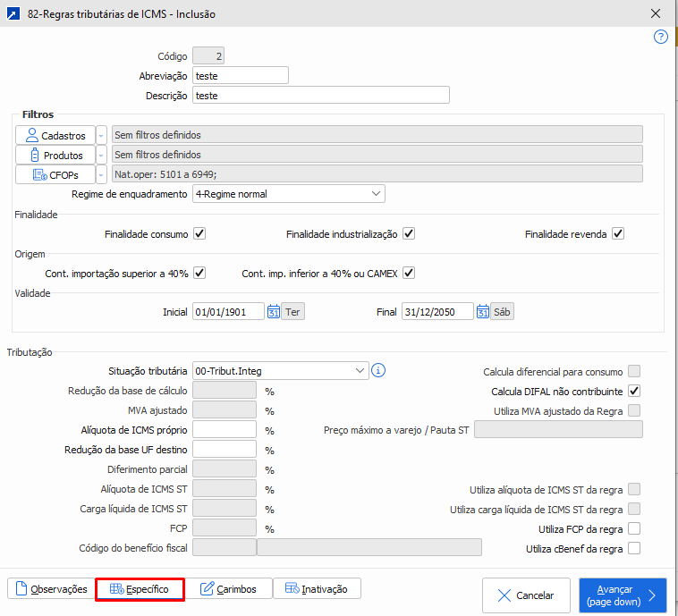Click the Alíquota de ICMS próprio field

(x=225, y=430)
